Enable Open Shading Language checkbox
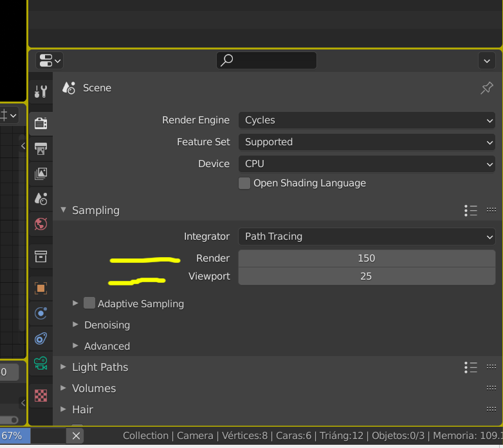Viewport: 503px width, 448px height. pyautogui.click(x=244, y=183)
